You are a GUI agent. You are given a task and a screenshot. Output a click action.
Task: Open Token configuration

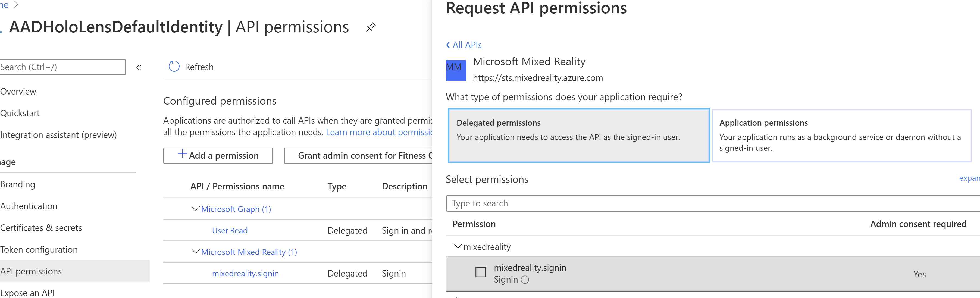pyautogui.click(x=38, y=249)
